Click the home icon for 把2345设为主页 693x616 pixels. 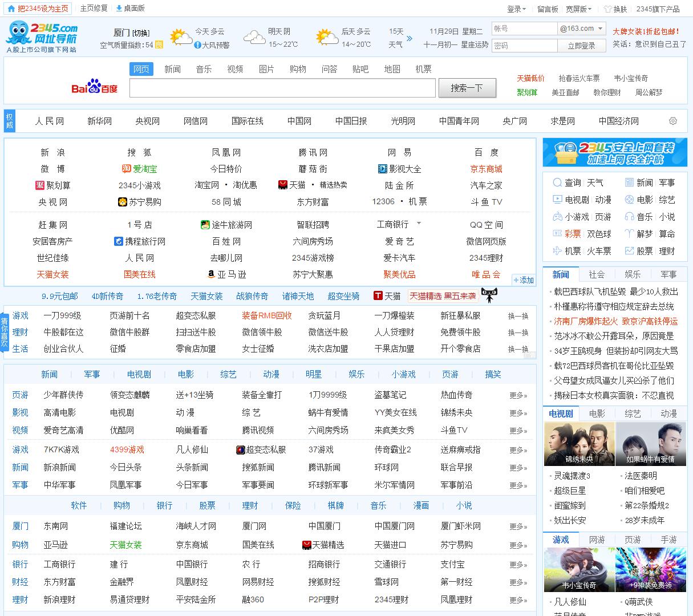11,9
